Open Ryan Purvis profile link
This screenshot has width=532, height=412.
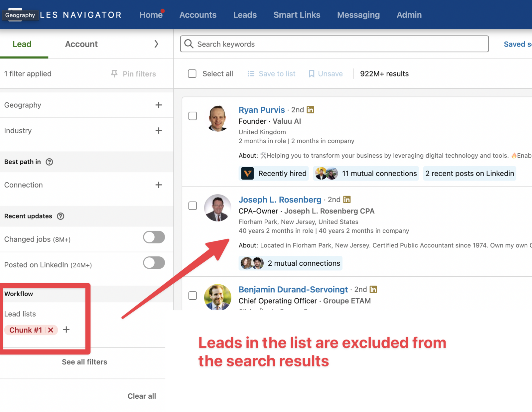(262, 110)
